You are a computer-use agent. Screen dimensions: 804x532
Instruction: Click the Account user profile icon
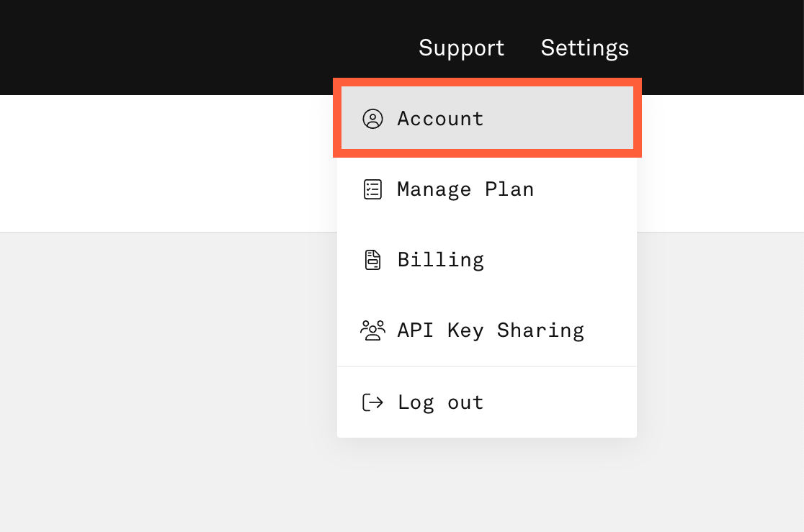[372, 119]
